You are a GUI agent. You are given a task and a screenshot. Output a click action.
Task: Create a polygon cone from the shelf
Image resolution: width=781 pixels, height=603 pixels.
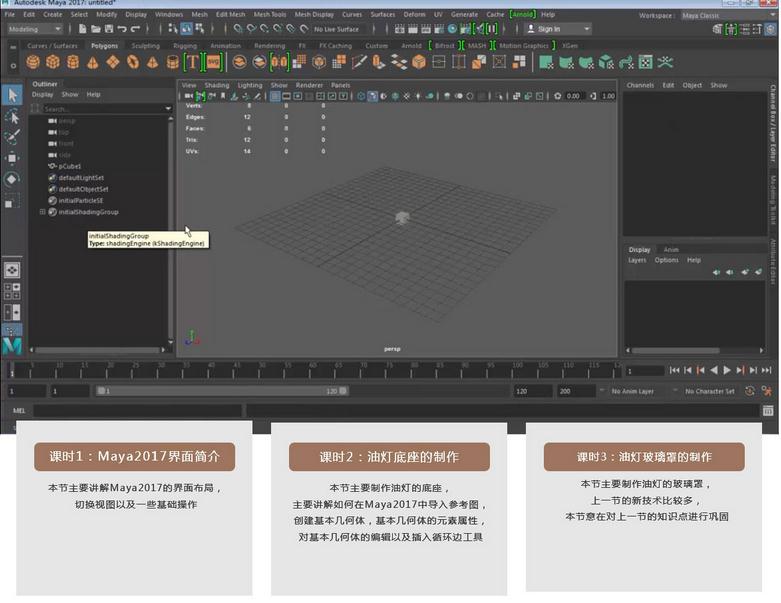[93, 62]
